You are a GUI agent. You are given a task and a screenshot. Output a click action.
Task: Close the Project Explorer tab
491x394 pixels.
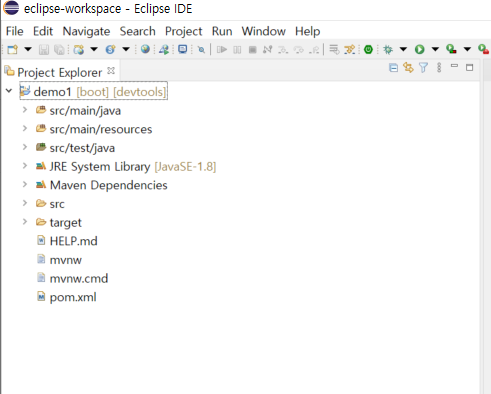pyautogui.click(x=111, y=71)
